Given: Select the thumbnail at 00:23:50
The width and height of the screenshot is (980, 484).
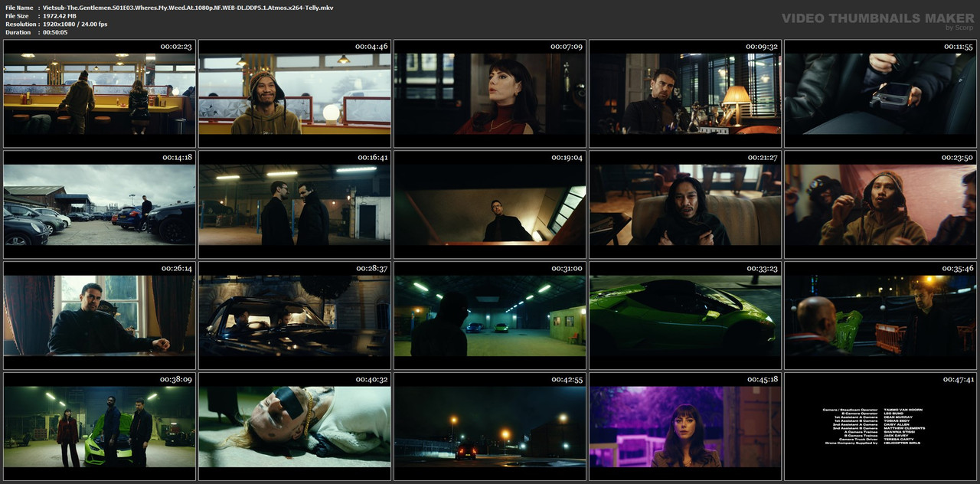Looking at the screenshot, I should point(880,204).
